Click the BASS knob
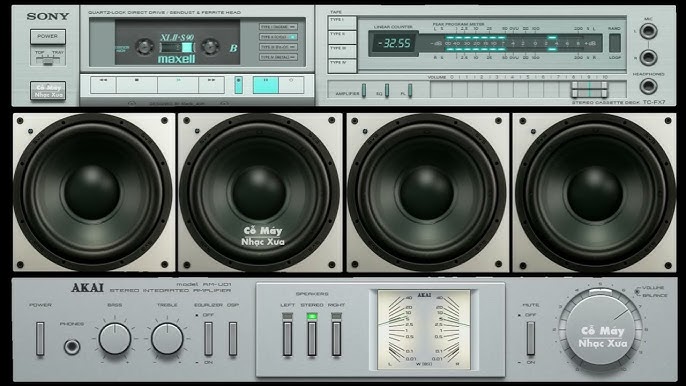The image size is (686, 386). [x=115, y=339]
